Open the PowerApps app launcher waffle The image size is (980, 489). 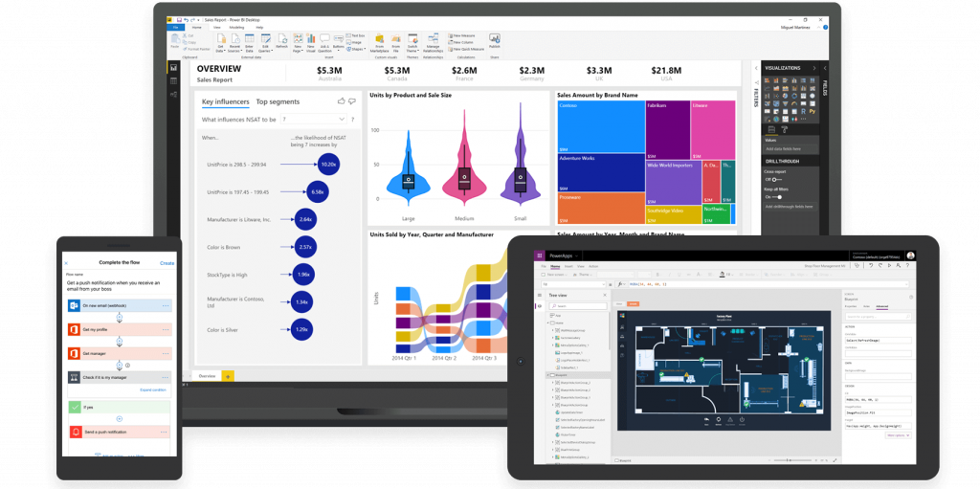click(x=540, y=256)
